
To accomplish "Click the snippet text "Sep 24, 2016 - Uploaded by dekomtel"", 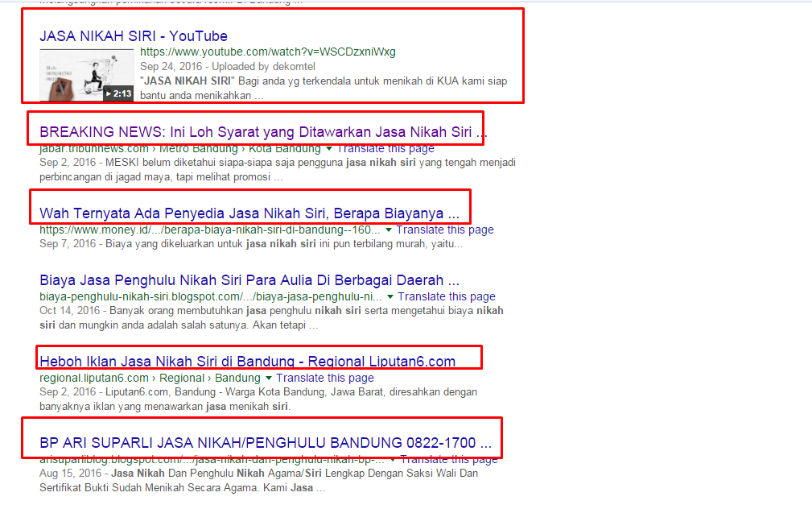I will [227, 66].
